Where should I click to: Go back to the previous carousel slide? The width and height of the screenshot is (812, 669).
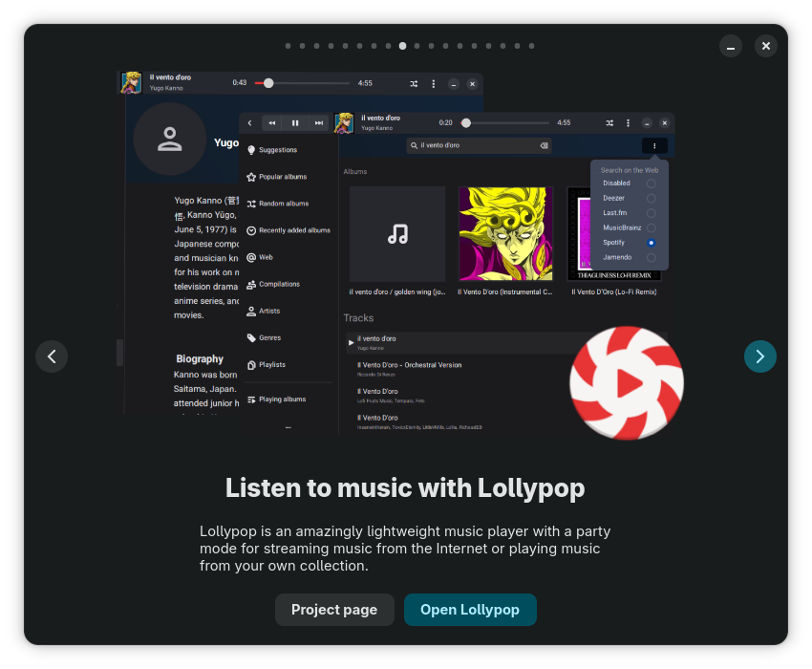coord(52,356)
